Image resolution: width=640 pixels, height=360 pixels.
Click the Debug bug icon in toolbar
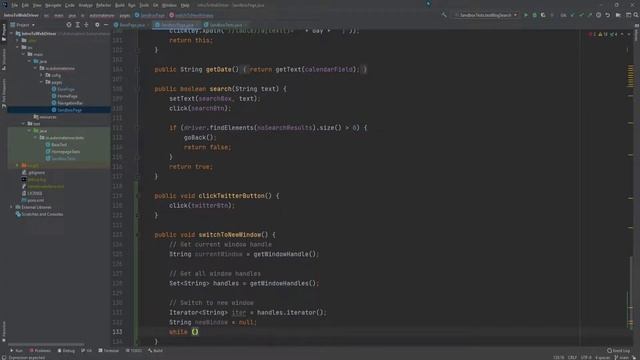(534, 15)
